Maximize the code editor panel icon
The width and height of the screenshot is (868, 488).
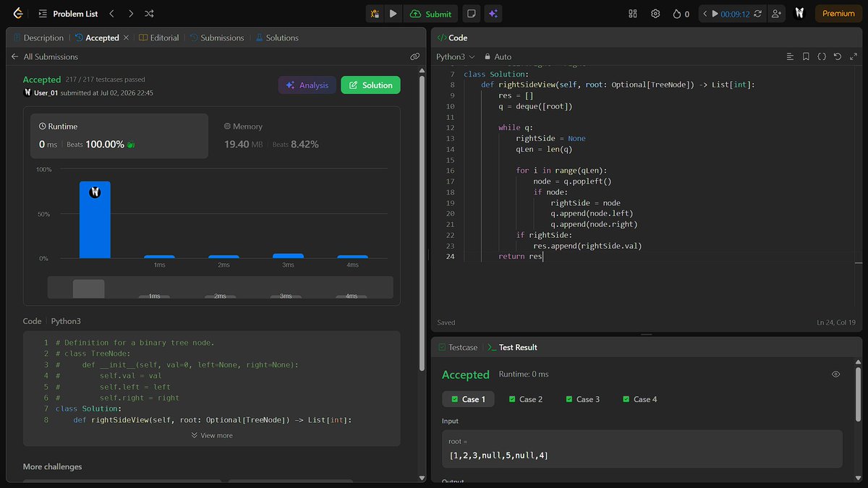(x=854, y=56)
